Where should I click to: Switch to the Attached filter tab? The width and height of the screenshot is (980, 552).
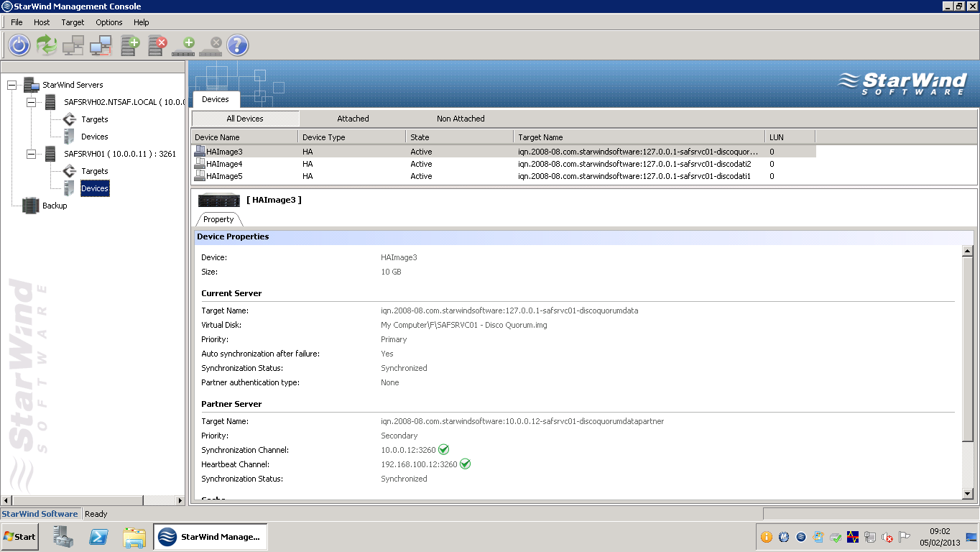[x=353, y=119]
